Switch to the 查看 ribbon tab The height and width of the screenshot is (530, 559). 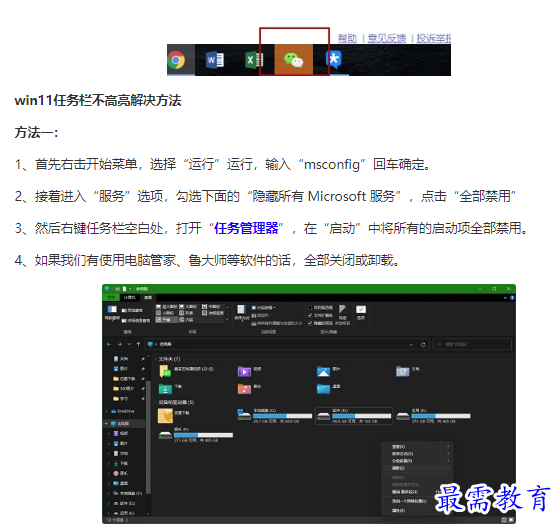(148, 297)
